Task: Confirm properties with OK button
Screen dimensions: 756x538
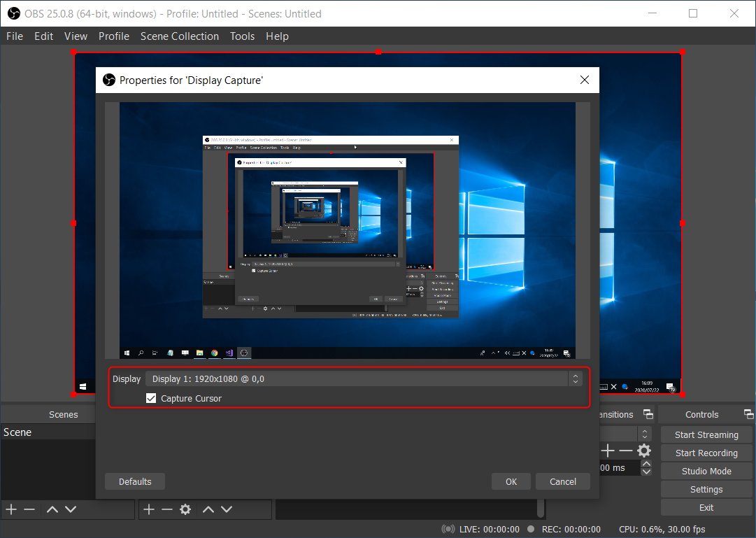Action: coord(511,481)
